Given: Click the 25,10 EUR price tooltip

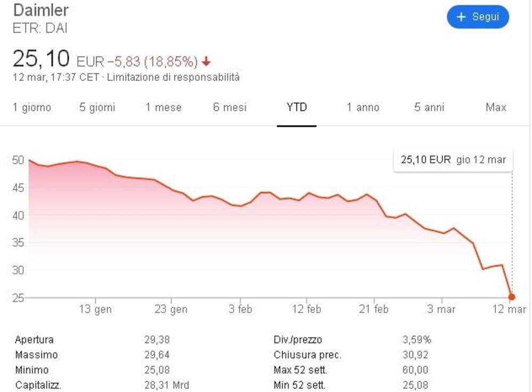Looking at the screenshot, I should pos(453,160).
